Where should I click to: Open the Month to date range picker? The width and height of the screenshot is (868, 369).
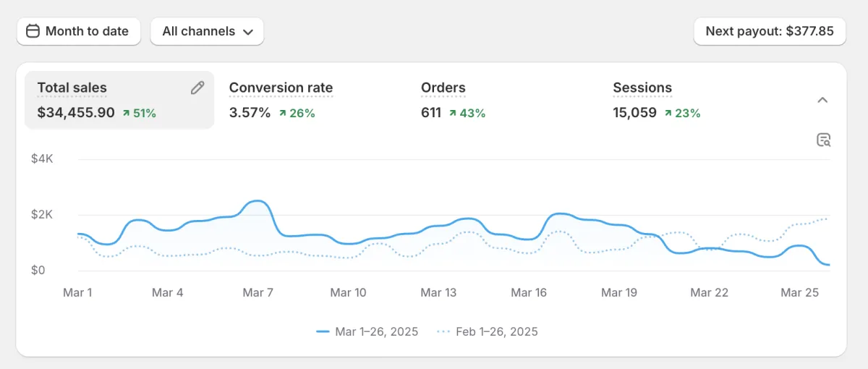coord(79,31)
